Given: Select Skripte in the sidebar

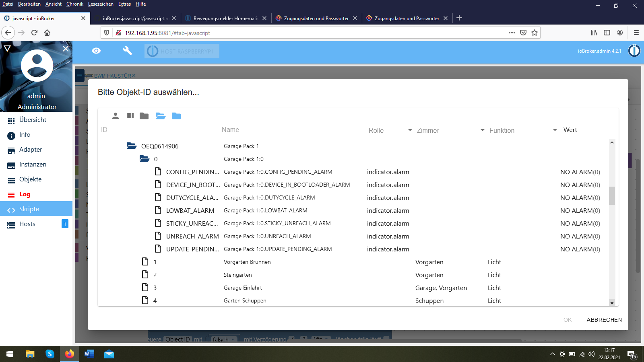Looking at the screenshot, I should coord(36,209).
